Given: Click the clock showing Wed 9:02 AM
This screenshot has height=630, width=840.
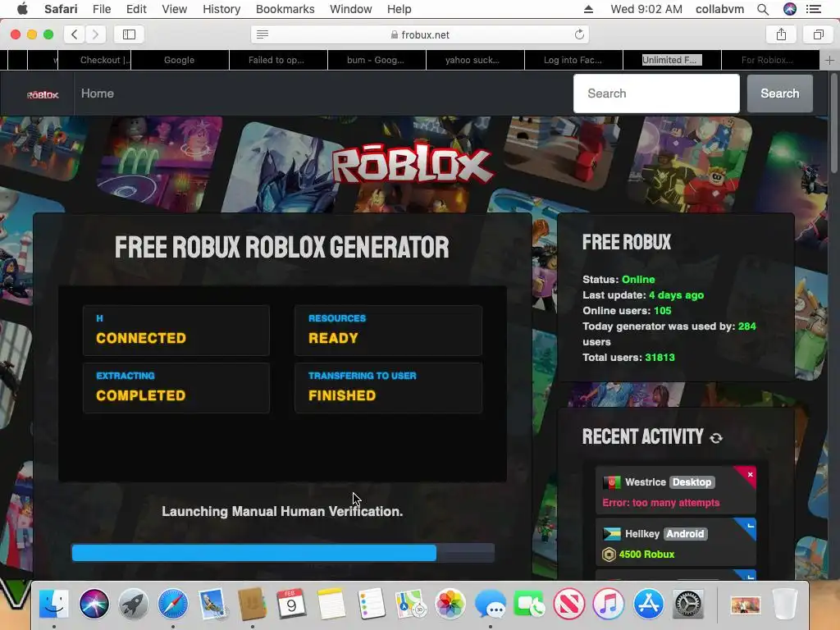Looking at the screenshot, I should tap(646, 9).
